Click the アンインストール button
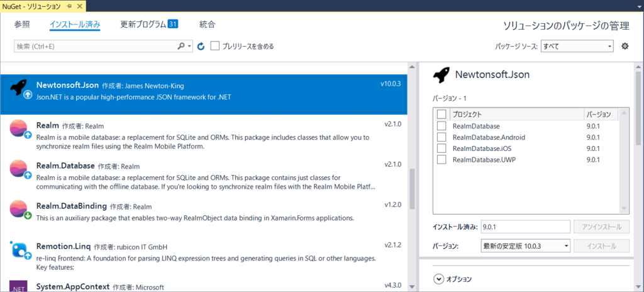This screenshot has height=292, width=644. pyautogui.click(x=601, y=226)
